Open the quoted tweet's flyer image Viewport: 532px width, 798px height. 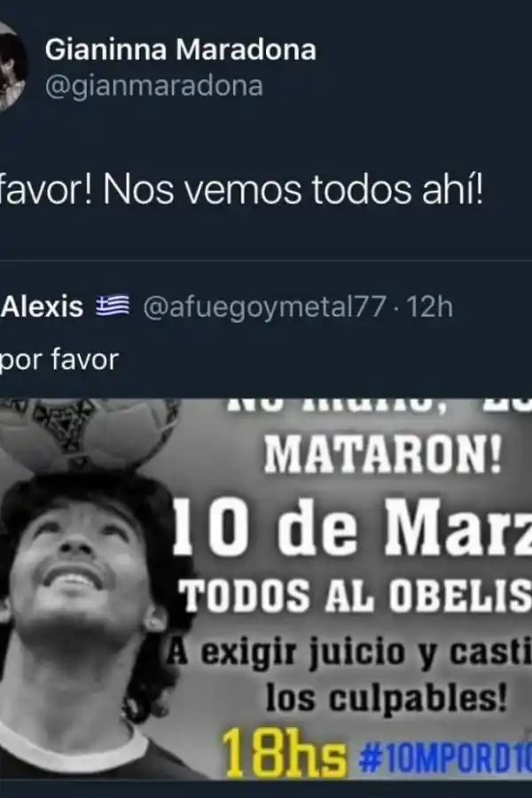266,590
